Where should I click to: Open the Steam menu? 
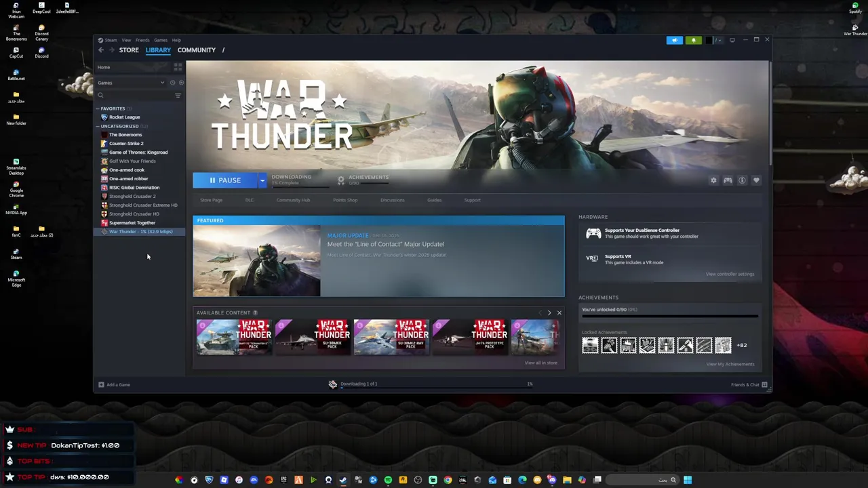coord(111,40)
